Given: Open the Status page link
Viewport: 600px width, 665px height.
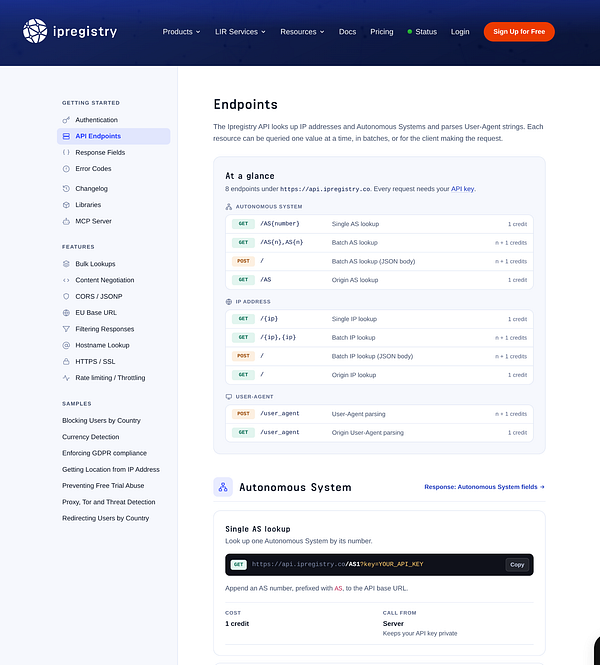Looking at the screenshot, I should tap(426, 32).
